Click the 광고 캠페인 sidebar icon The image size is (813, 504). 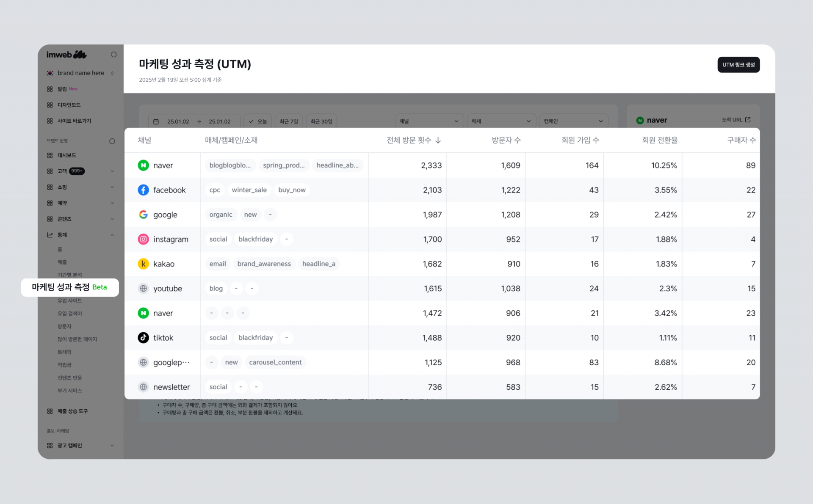point(50,446)
